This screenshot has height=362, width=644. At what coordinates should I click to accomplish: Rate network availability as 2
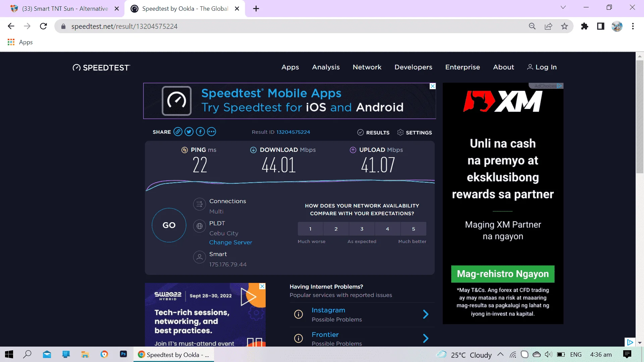pos(336,229)
